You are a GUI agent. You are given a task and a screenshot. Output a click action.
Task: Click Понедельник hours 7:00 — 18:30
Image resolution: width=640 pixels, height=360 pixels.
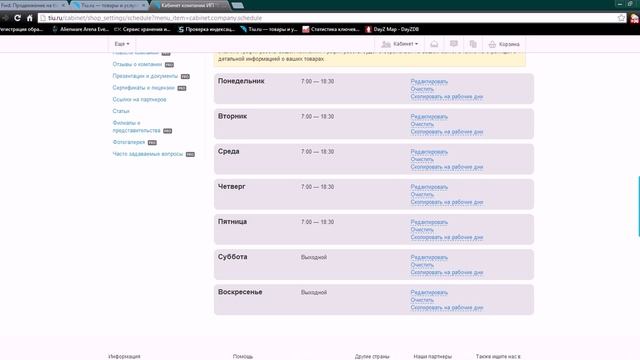318,82
